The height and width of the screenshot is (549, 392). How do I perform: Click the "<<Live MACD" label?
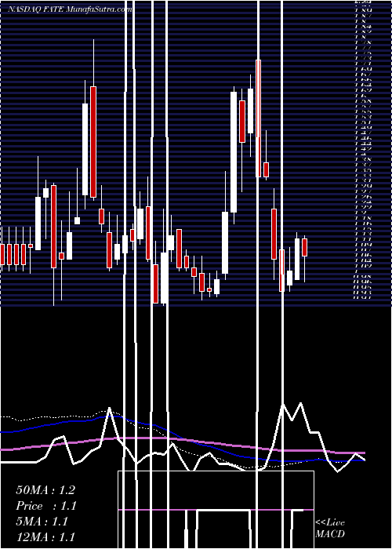pos(330,529)
